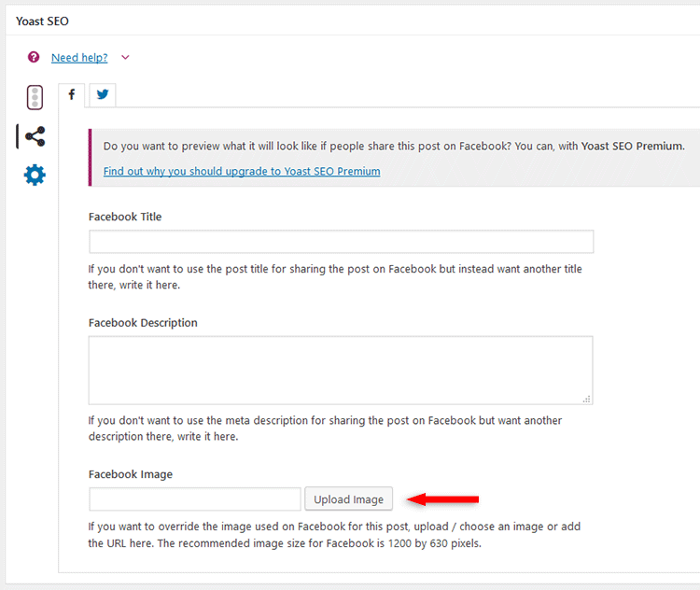The height and width of the screenshot is (590, 700).
Task: Click inside the Facebook Description textarea
Action: pyautogui.click(x=341, y=370)
